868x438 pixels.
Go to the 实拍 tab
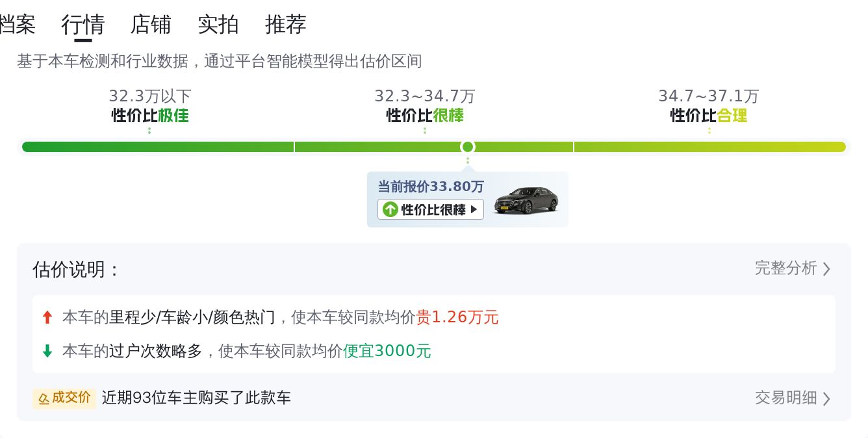tap(218, 25)
